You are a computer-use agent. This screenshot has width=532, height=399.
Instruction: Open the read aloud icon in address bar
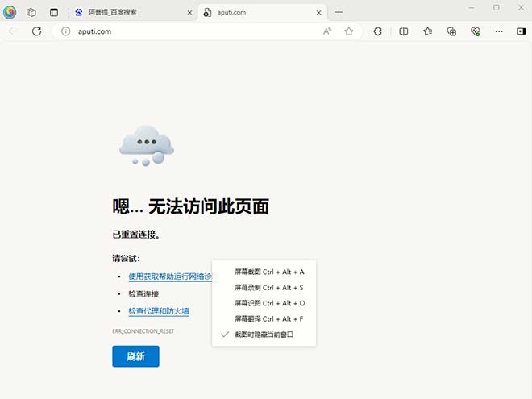click(x=327, y=31)
